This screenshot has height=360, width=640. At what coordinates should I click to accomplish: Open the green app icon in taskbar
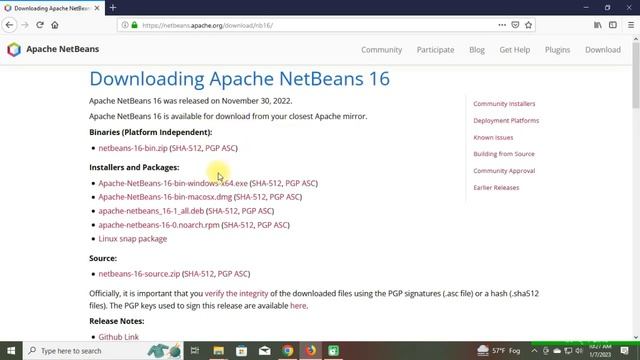333,351
